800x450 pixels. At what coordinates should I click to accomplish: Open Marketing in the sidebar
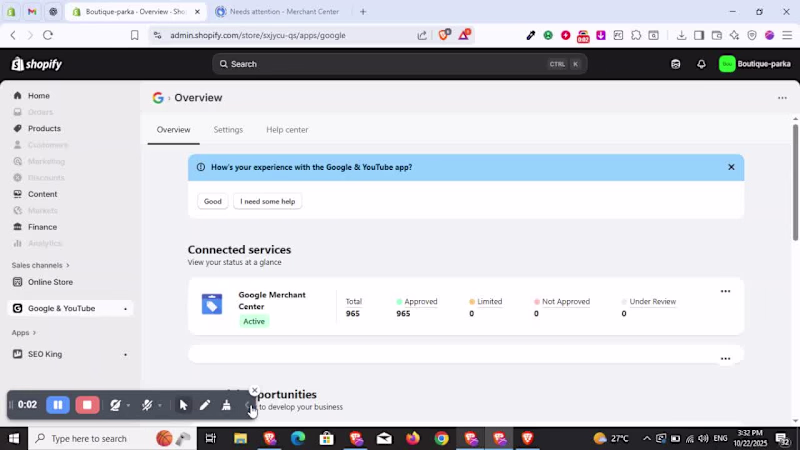[x=46, y=161]
